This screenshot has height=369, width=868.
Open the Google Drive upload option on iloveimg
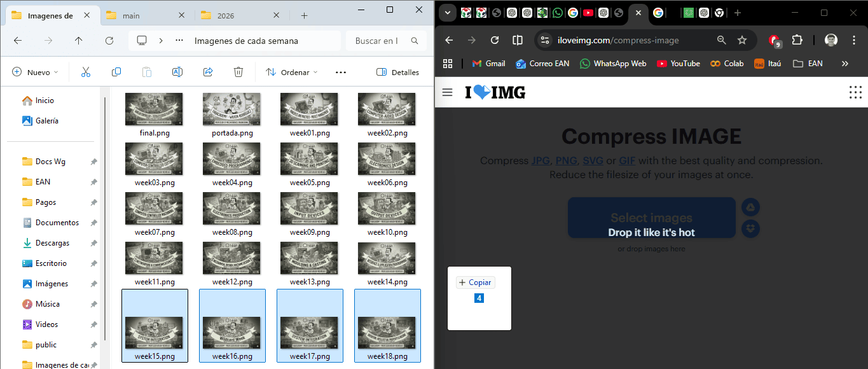click(750, 207)
